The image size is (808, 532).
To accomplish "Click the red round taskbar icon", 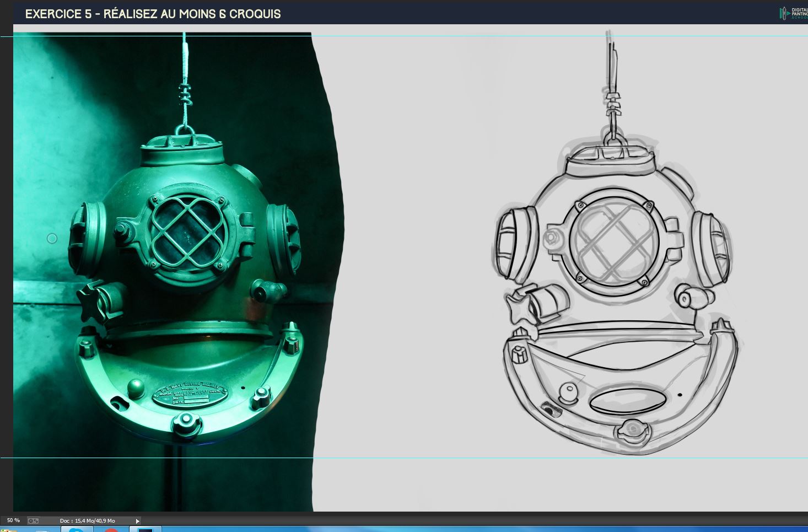I will coord(111,530).
